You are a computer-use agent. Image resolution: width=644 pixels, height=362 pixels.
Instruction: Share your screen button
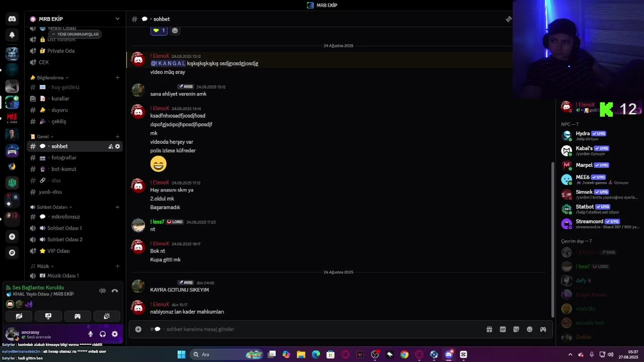coord(48,316)
